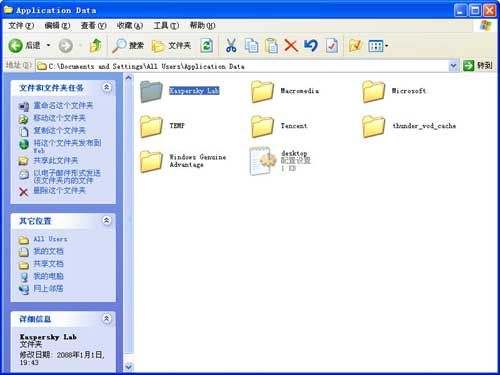The height and width of the screenshot is (375, 500).
Task: Click Copy this folder link
Action: pyautogui.click(x=52, y=130)
